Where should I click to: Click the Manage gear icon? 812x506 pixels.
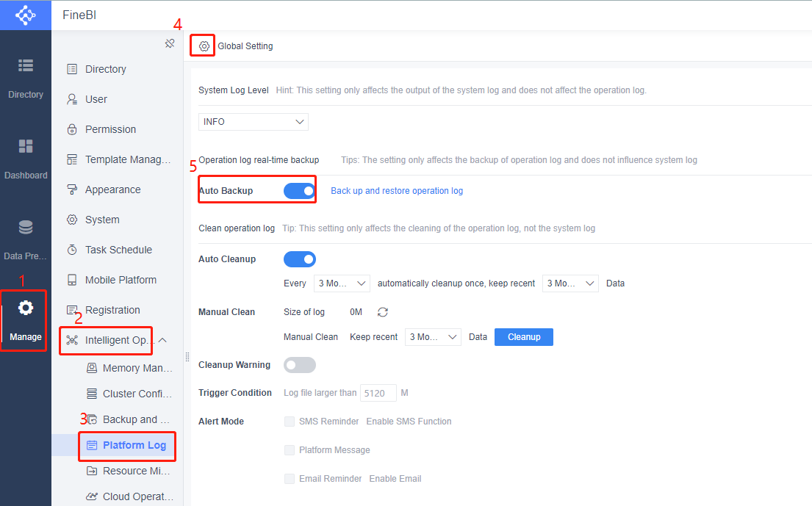26,308
